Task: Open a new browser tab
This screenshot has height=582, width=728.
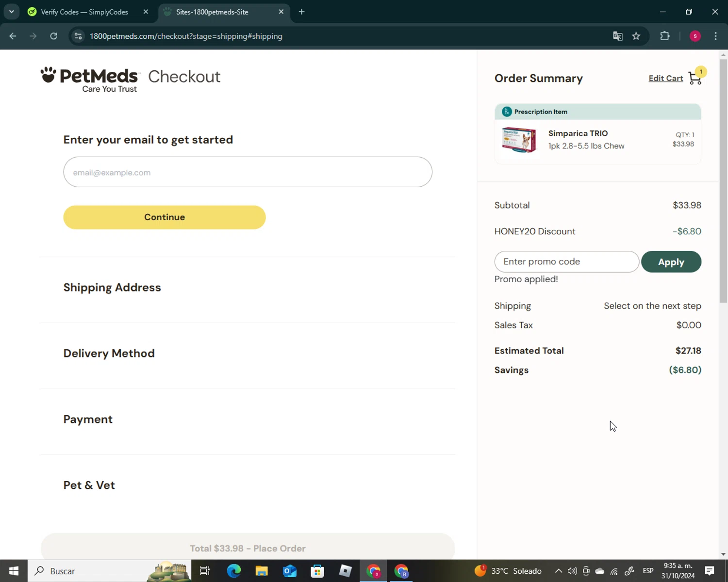Action: click(x=301, y=12)
